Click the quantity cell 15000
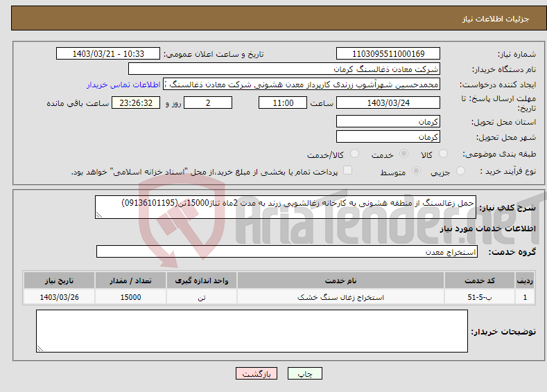 pos(130,297)
